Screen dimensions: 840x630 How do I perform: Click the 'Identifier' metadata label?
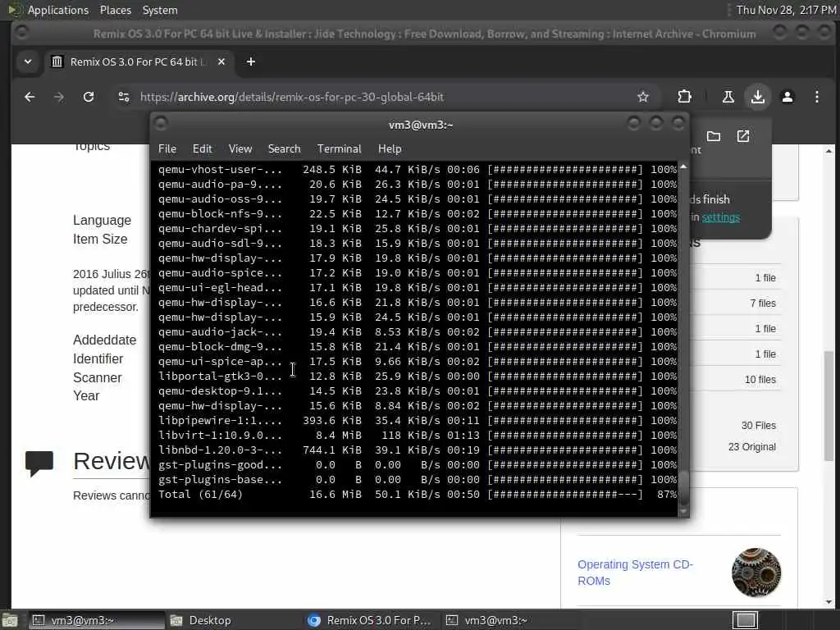coord(98,359)
